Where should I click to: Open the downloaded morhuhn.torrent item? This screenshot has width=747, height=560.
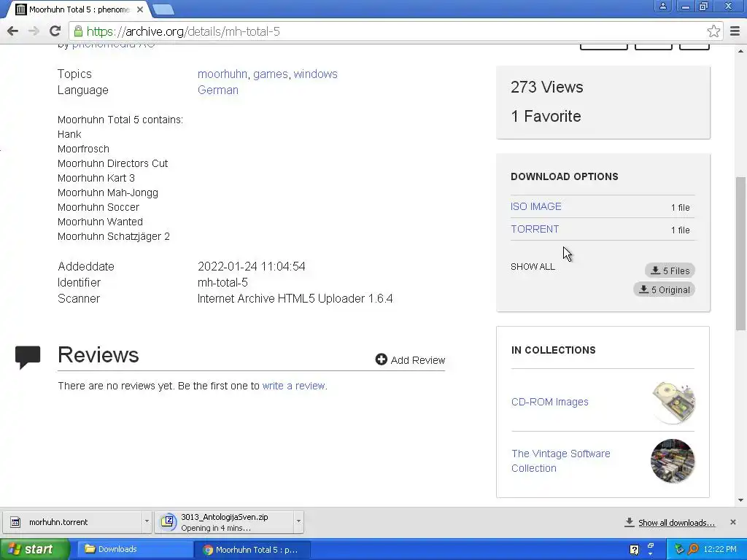[x=72, y=522]
